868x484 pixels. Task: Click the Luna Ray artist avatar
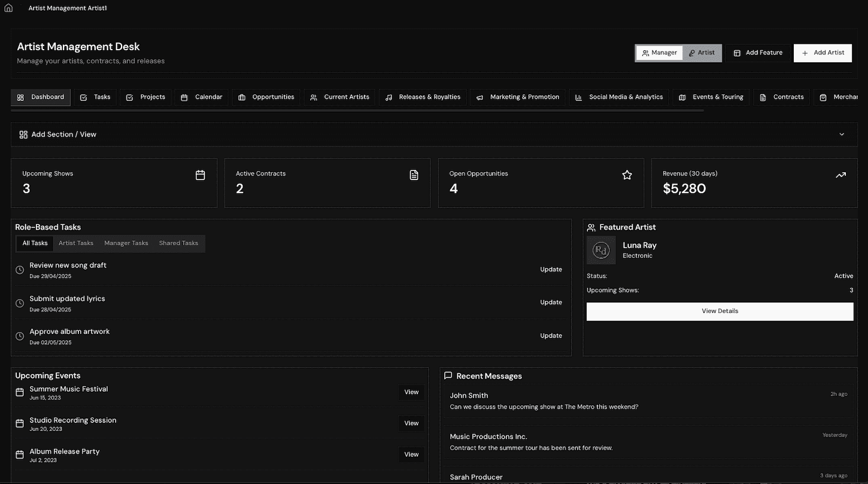click(601, 250)
